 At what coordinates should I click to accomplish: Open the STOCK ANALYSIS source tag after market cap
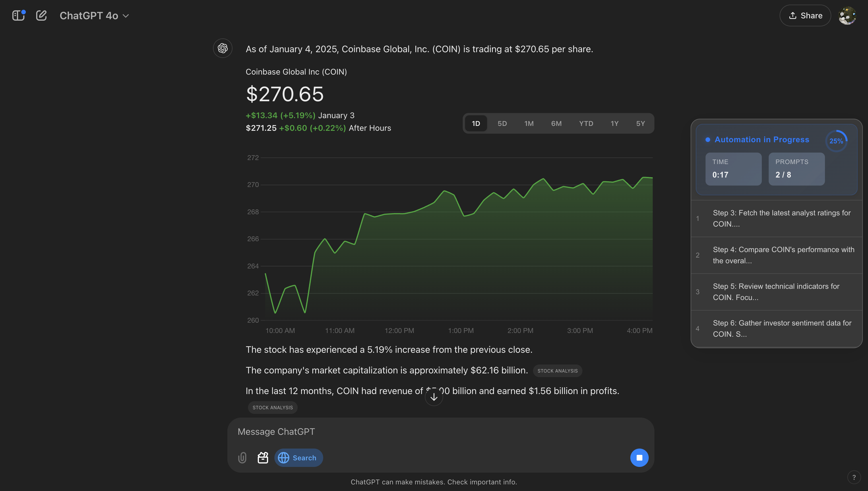pyautogui.click(x=557, y=371)
